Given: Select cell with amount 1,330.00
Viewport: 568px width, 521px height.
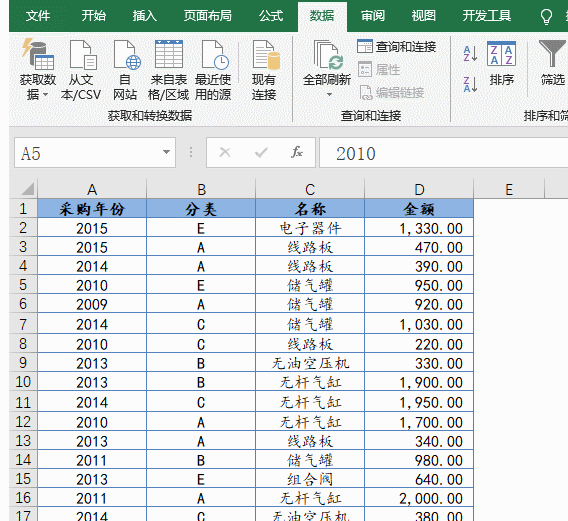Looking at the screenshot, I should [419, 228].
